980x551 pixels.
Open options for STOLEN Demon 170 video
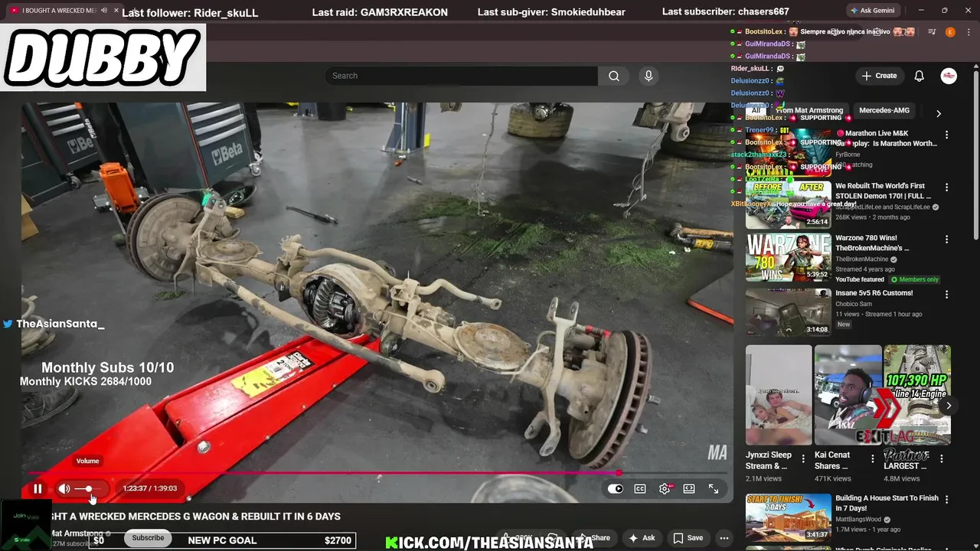point(946,187)
